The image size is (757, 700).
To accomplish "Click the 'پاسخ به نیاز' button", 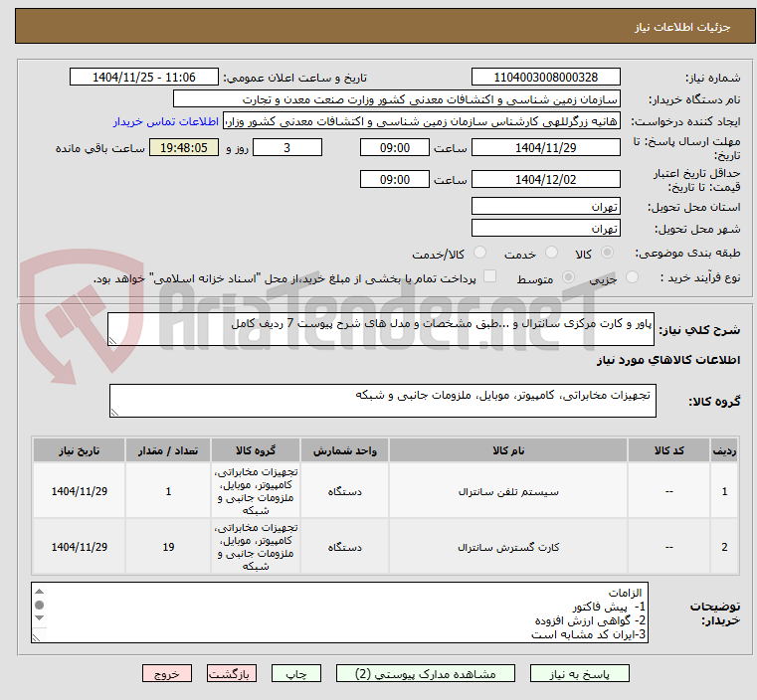I will point(579,673).
